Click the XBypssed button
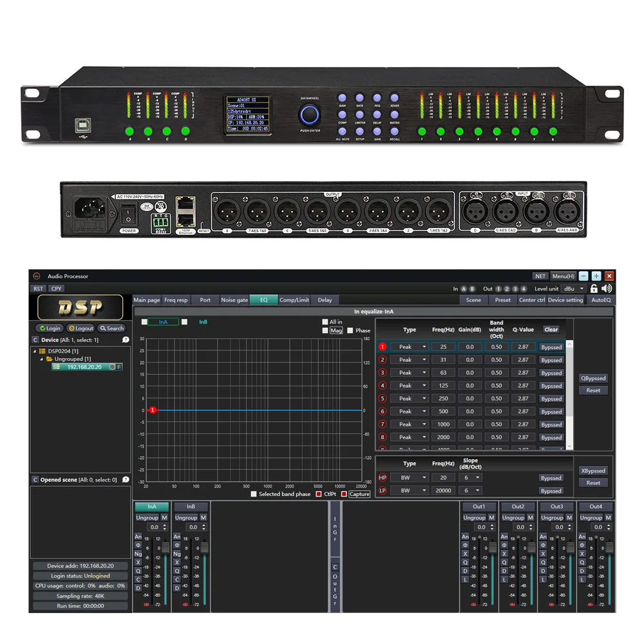This screenshot has height=644, width=644. [593, 471]
